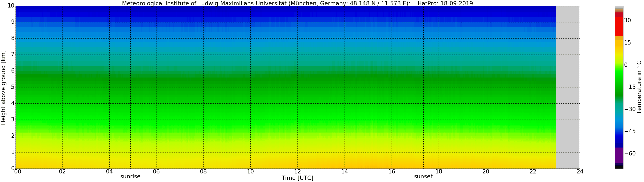Click the red section of the temperature colorbar
The height and width of the screenshot is (182, 644).
coord(619,26)
